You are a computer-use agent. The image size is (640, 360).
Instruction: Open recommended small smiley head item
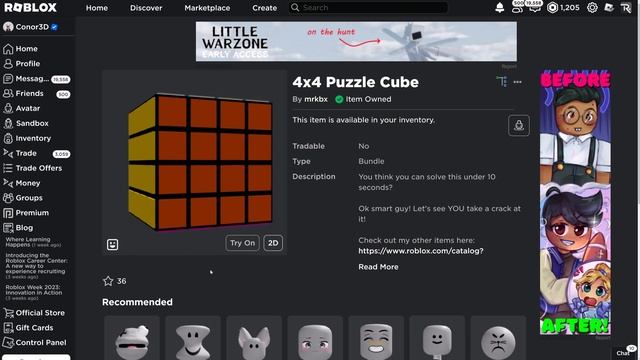pyautogui.click(x=437, y=338)
